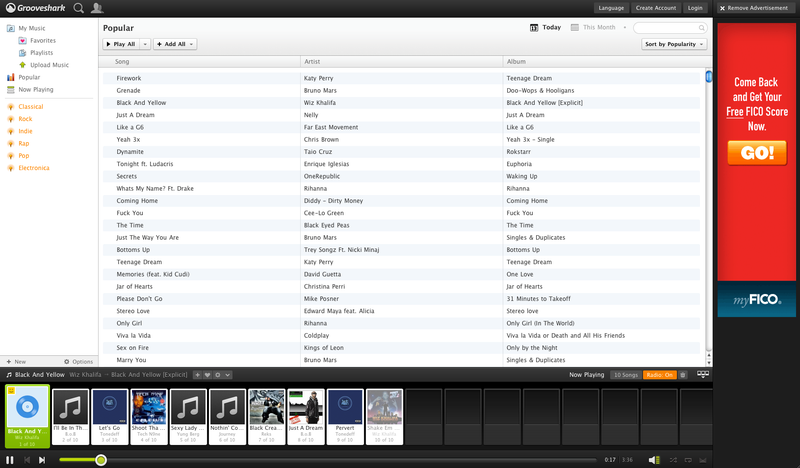Turn off Radio: On toggle

(659, 375)
